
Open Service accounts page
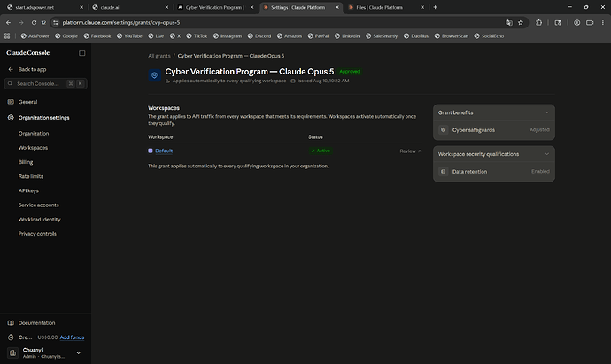click(x=39, y=205)
